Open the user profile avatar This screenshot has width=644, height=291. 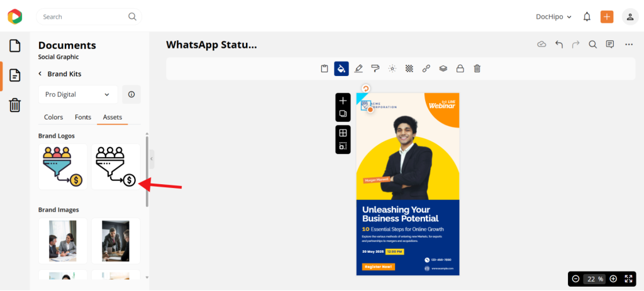[x=630, y=17]
